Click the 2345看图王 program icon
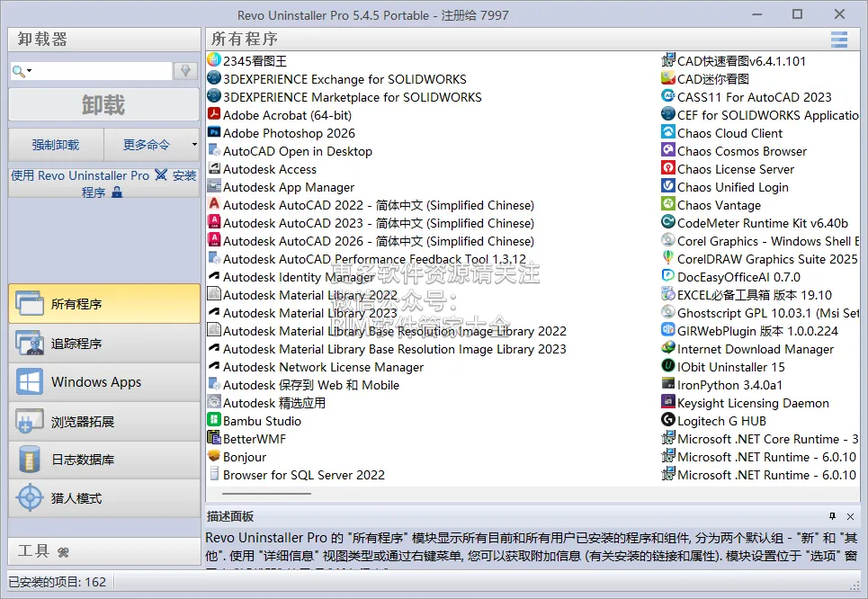The width and height of the screenshot is (868, 599). pos(214,59)
